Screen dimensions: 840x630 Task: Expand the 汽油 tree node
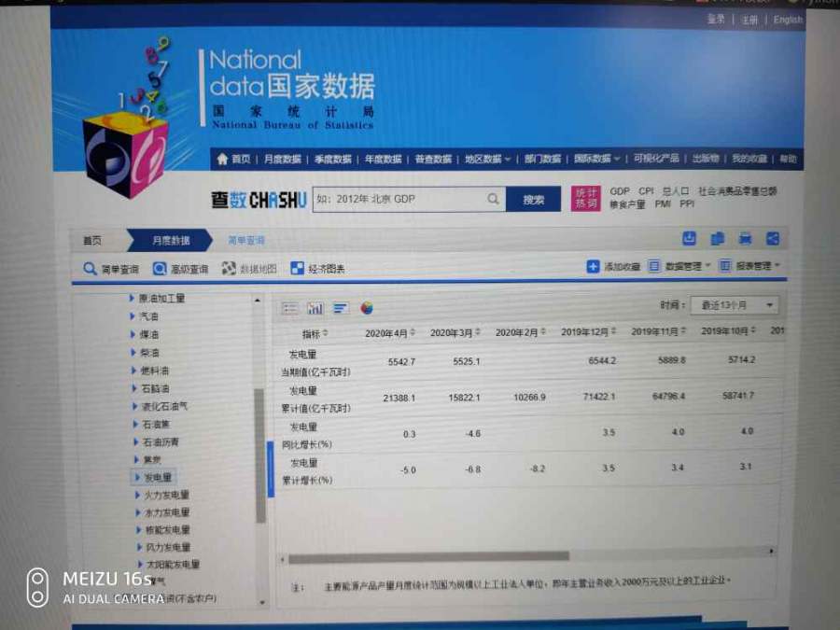[x=133, y=316]
